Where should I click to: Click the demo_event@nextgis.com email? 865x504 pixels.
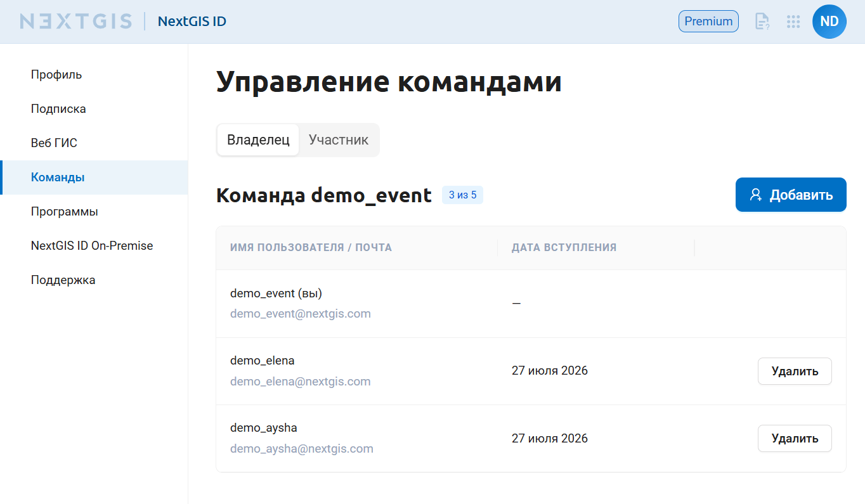pos(301,314)
